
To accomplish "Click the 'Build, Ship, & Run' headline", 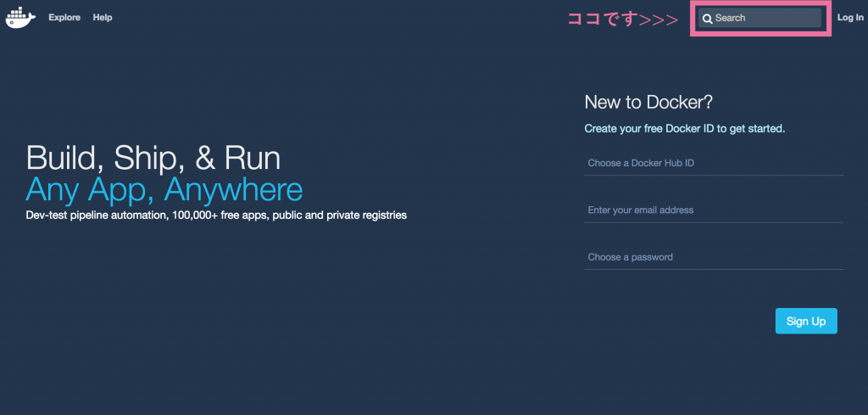I will click(x=153, y=159).
